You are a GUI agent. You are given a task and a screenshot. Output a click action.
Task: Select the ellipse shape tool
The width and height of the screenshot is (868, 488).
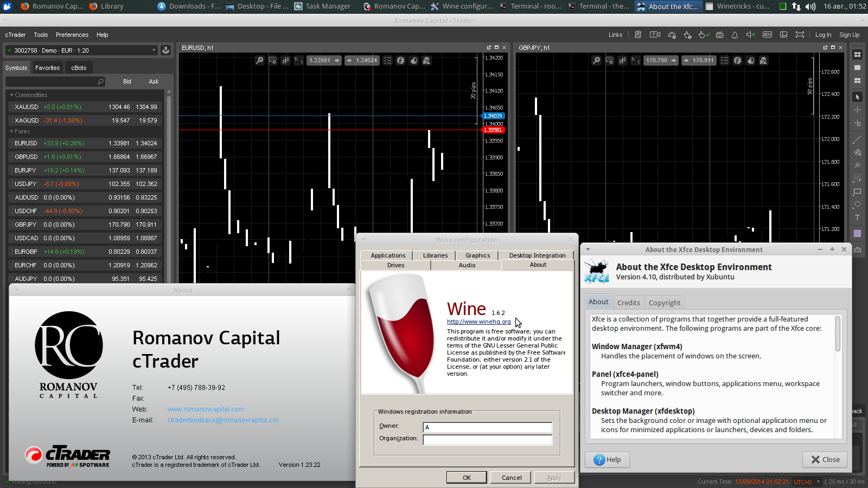[x=857, y=204]
